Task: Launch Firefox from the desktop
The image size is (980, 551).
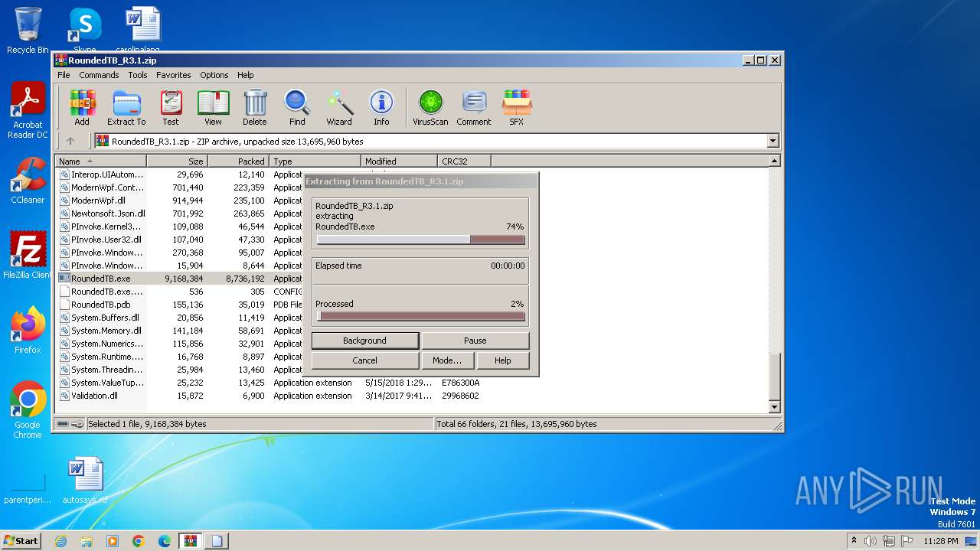Action: [x=28, y=331]
